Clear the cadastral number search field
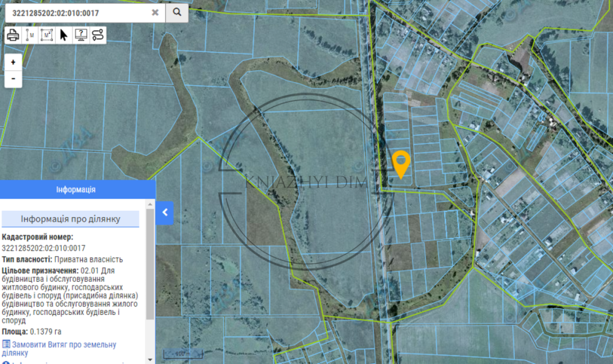Image resolution: width=613 pixels, height=364 pixels. click(x=155, y=12)
